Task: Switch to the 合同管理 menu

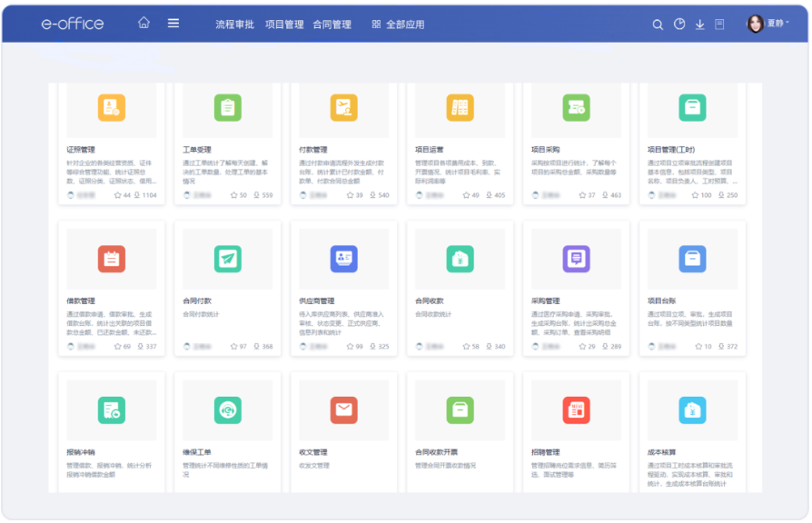Action: (332, 25)
